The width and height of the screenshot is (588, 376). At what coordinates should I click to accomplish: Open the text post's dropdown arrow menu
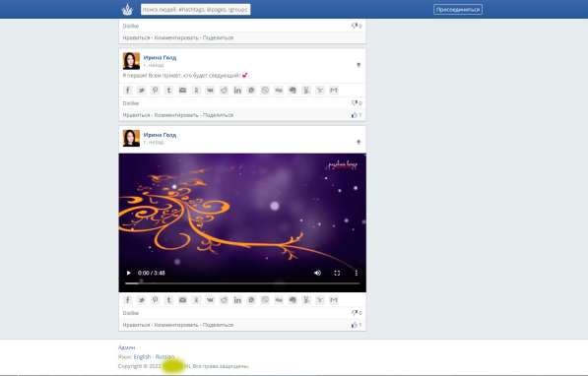click(x=359, y=65)
